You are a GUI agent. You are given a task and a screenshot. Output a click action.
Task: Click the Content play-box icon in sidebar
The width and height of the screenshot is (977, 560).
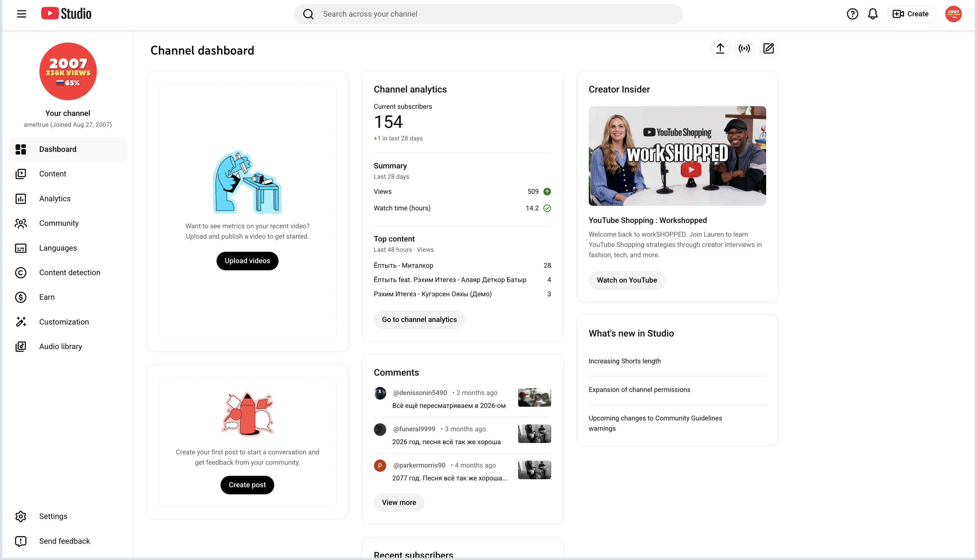click(21, 174)
